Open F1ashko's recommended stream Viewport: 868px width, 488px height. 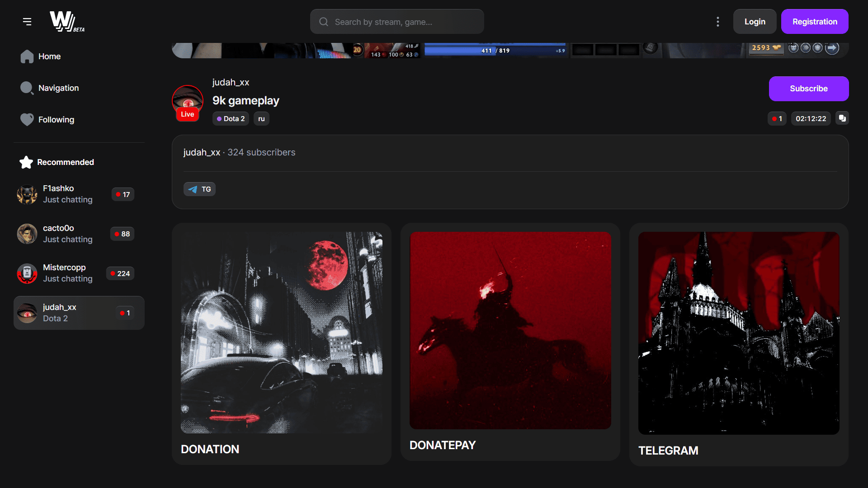point(68,194)
